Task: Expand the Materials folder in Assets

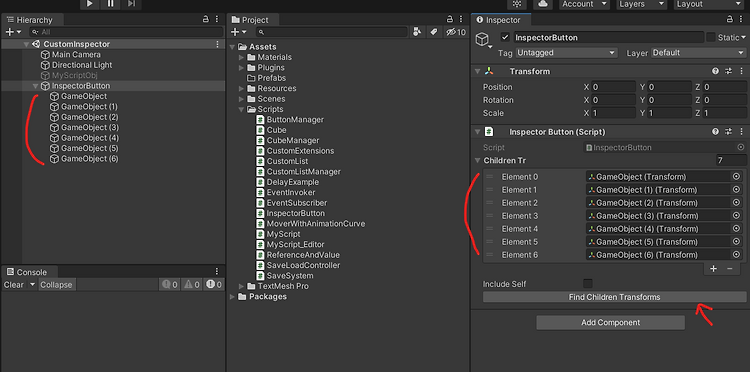Action: [242, 57]
